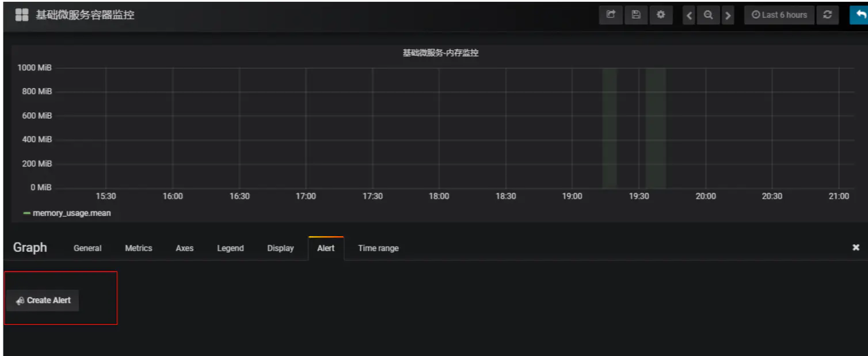Open the Axes tab
This screenshot has width=868, height=356.
point(184,248)
